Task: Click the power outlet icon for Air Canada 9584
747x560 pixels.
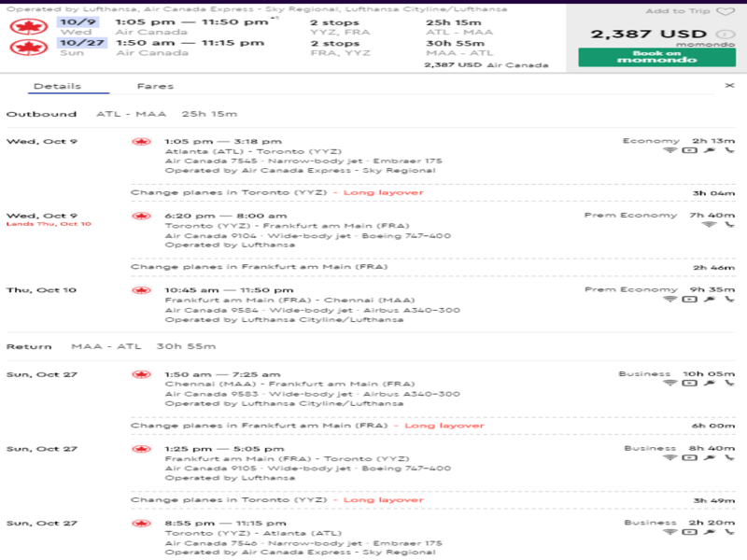Action: tap(710, 299)
